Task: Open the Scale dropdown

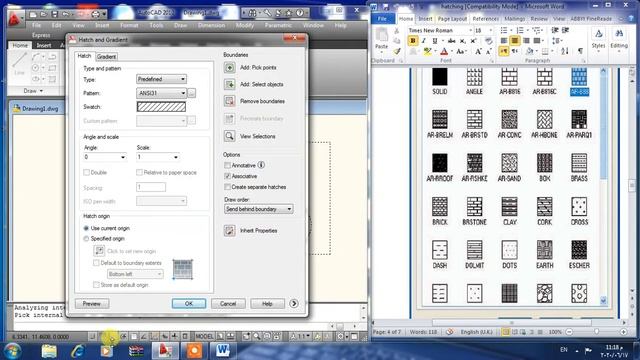Action: (x=158, y=157)
